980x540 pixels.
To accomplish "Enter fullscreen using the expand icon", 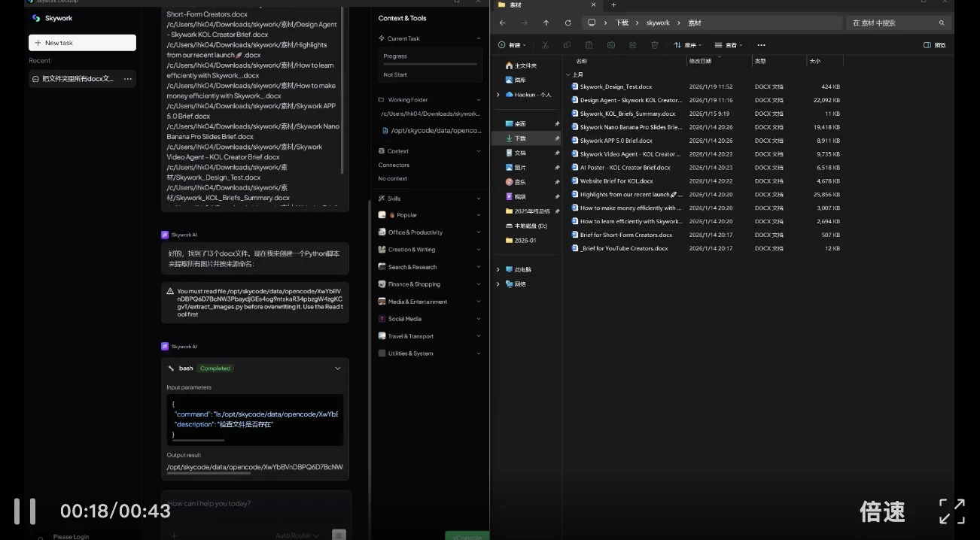I will point(951,511).
